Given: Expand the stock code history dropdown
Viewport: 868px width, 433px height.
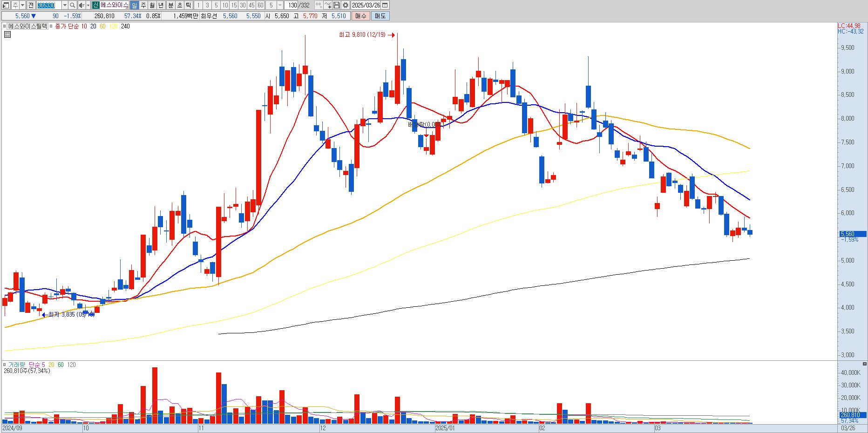Looking at the screenshot, I should pyautogui.click(x=65, y=5).
